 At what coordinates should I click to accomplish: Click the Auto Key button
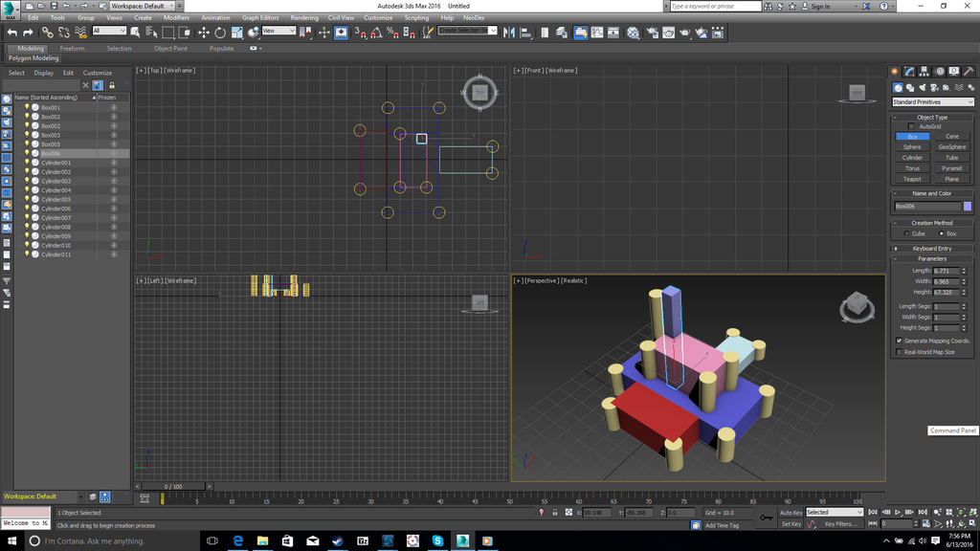(791, 513)
